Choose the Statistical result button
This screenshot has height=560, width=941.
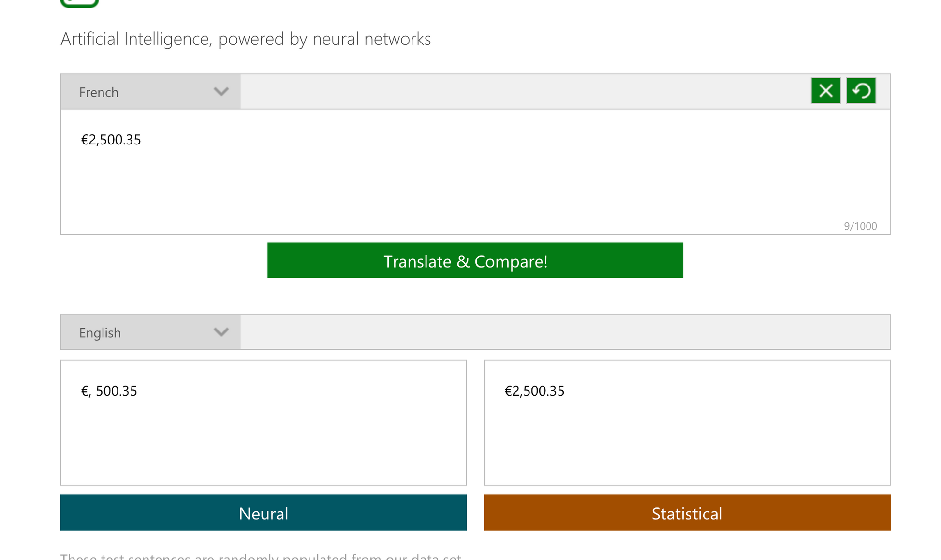tap(687, 513)
